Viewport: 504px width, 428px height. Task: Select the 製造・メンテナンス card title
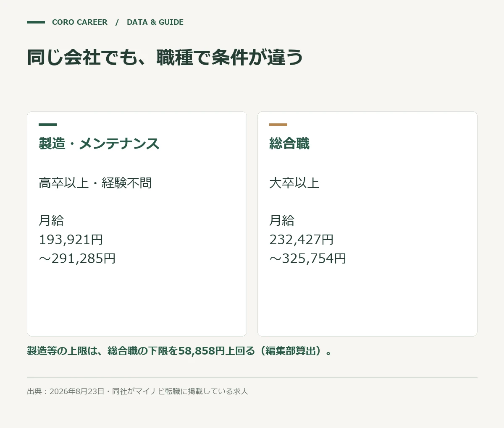click(99, 144)
